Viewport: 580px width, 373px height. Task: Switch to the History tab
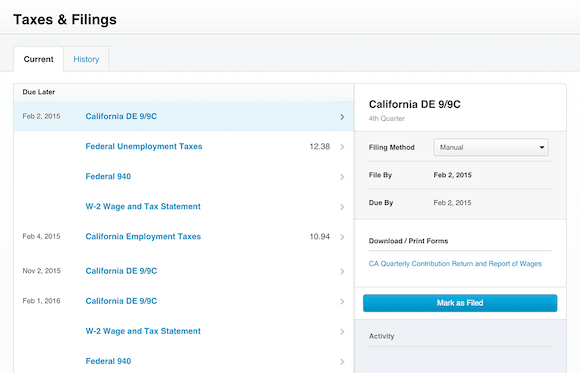(x=86, y=59)
